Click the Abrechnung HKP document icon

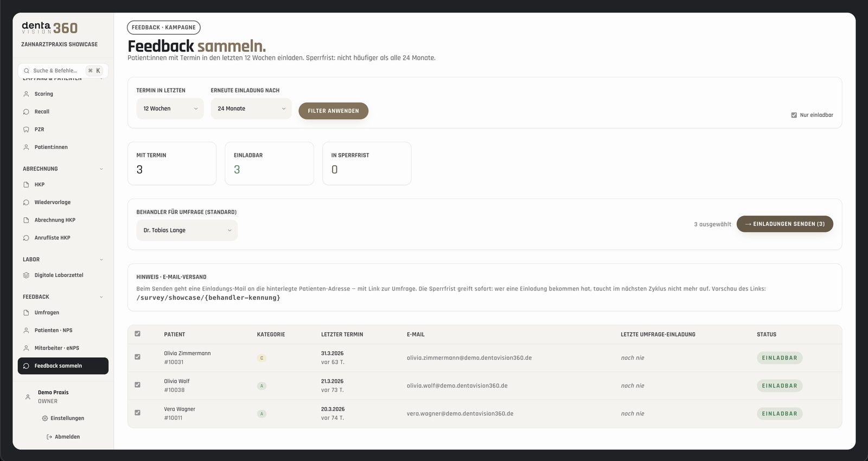[x=26, y=220]
